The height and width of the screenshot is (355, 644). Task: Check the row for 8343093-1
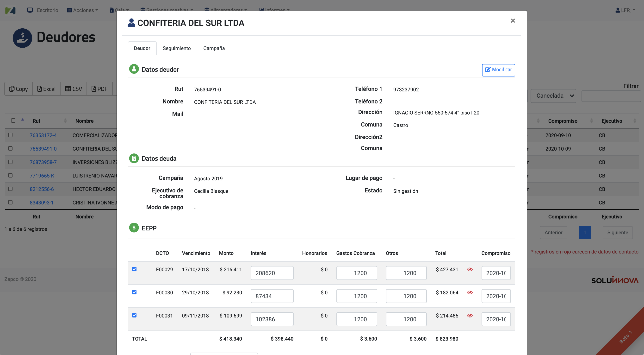pyautogui.click(x=10, y=202)
